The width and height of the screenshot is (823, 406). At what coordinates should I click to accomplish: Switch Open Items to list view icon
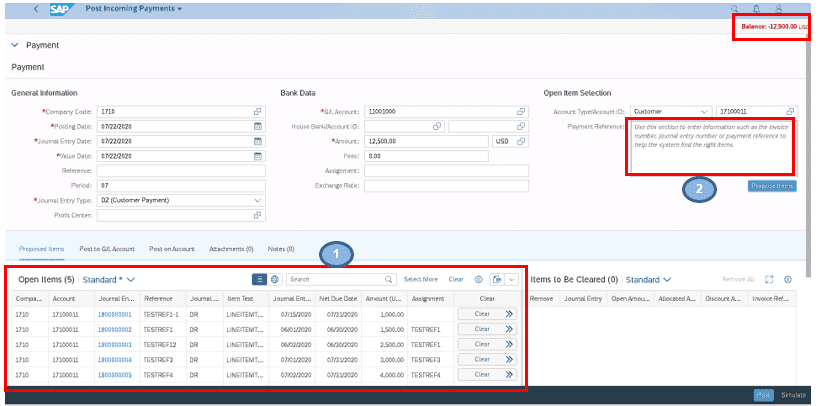pyautogui.click(x=259, y=280)
